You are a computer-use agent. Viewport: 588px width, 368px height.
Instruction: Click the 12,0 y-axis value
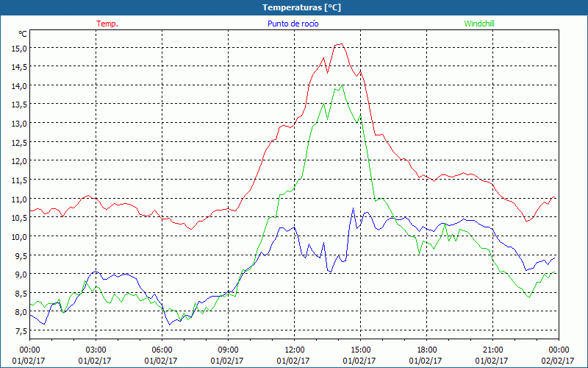click(19, 161)
